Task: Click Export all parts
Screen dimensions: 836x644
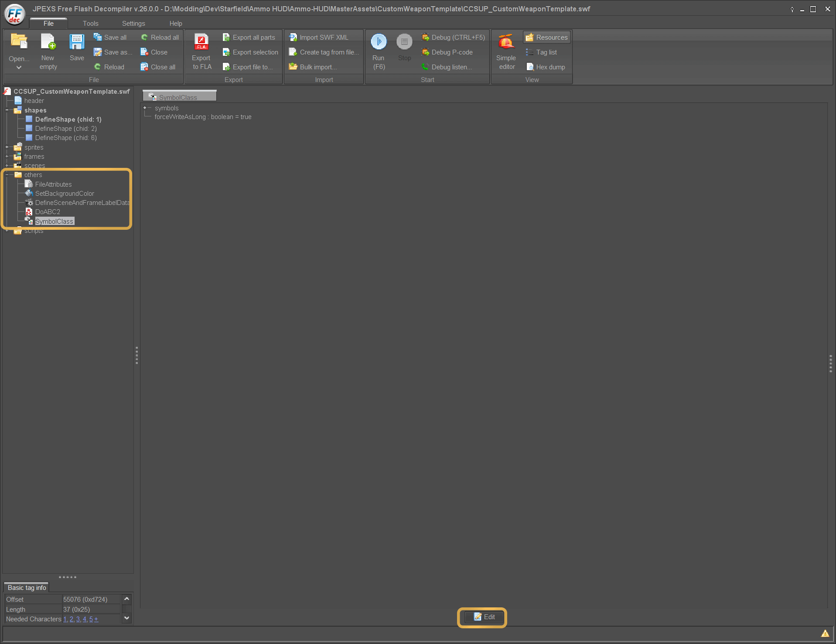Action: pos(249,37)
